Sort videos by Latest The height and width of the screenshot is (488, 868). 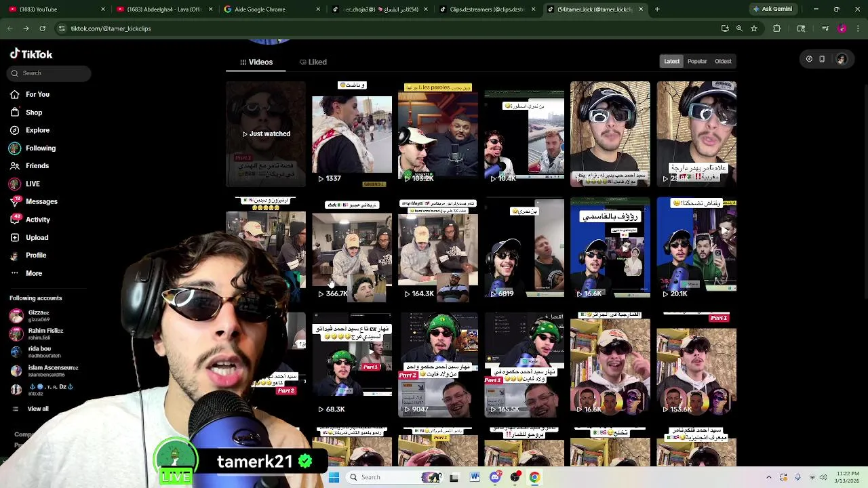[671, 61]
